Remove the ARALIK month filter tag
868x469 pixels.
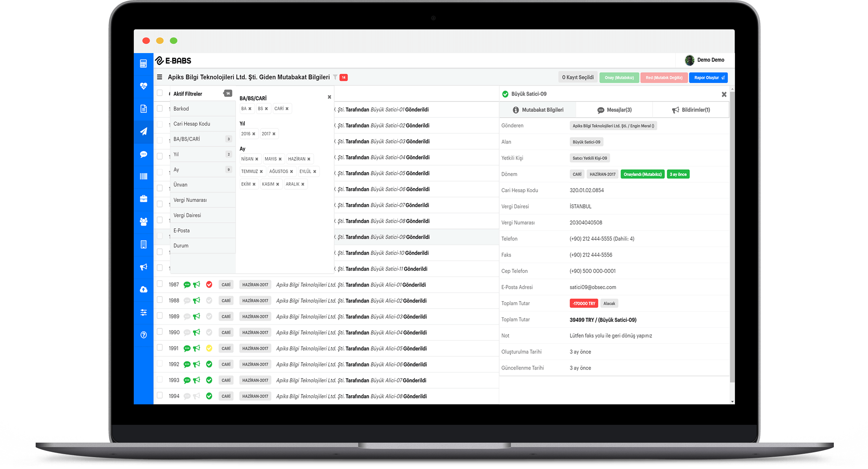click(303, 184)
